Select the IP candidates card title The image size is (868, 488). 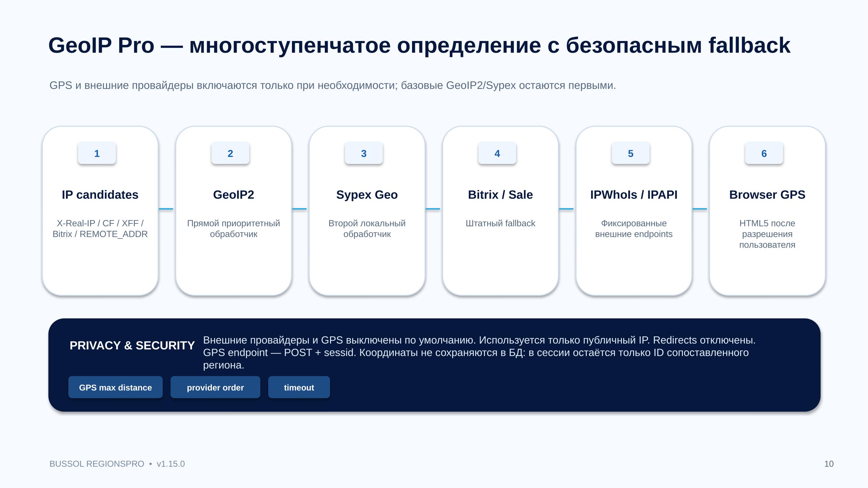100,195
